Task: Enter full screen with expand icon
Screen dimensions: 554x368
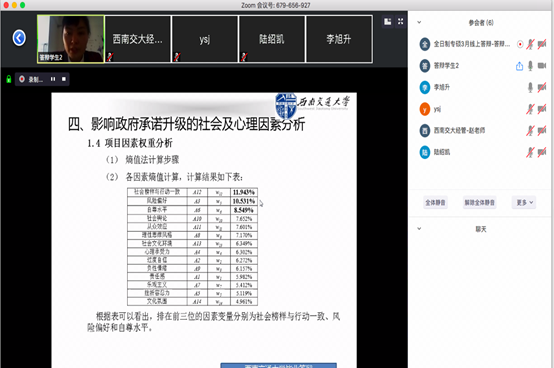Action: 400,22
